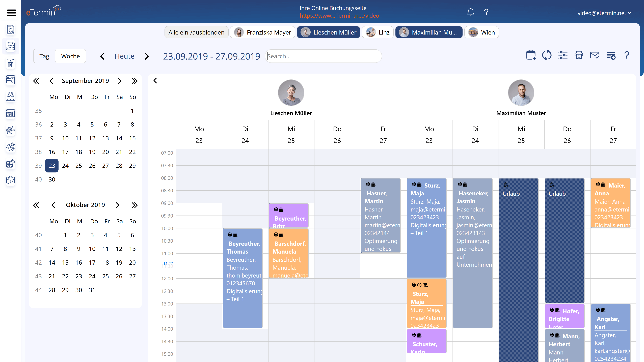644x362 pixels.
Task: Open Barschdorf, Manuela appointment
Action: pos(289,253)
